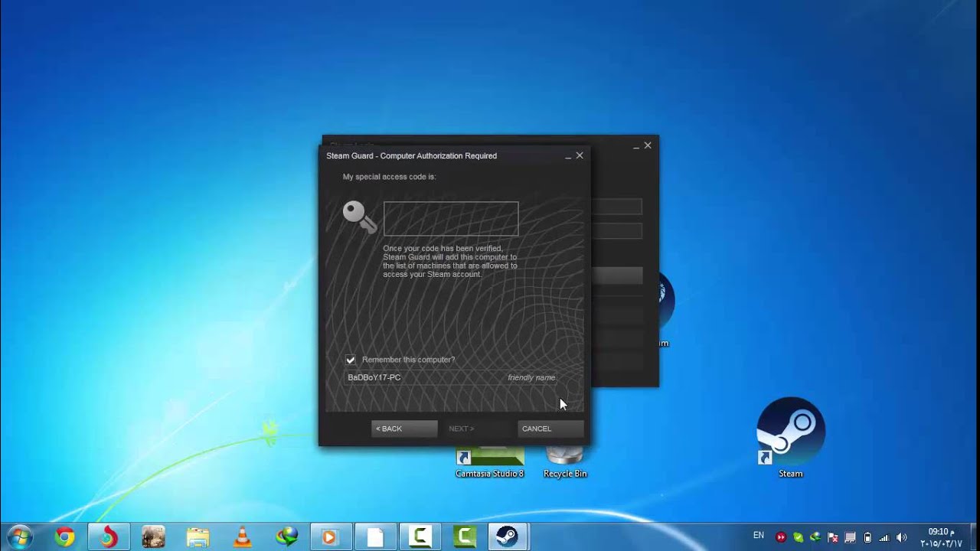This screenshot has height=551, width=980.
Task: Click the key icon beside the code field
Action: [x=360, y=217]
